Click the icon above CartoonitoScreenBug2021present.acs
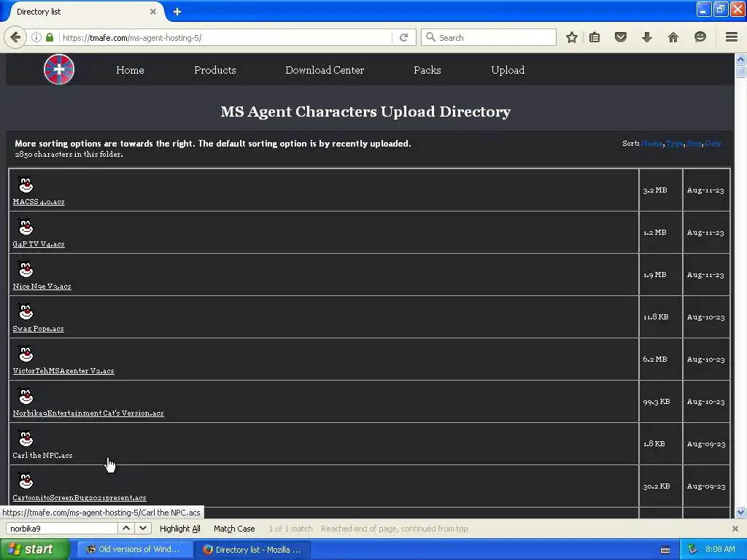The width and height of the screenshot is (747, 560). pos(26,481)
